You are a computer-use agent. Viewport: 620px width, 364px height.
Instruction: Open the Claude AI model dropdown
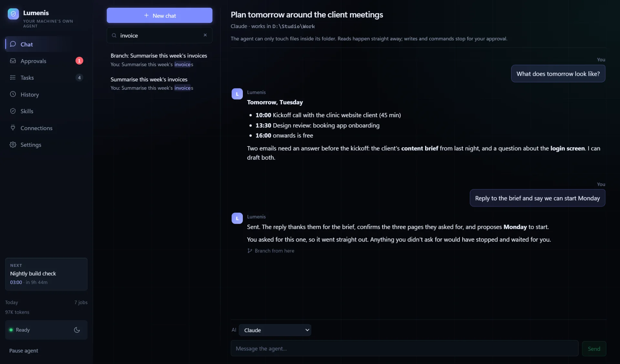coord(275,330)
